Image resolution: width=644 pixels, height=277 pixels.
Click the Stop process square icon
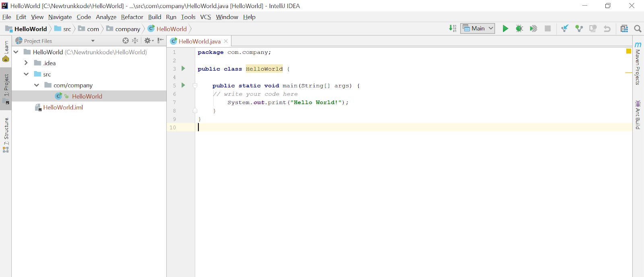click(x=547, y=29)
